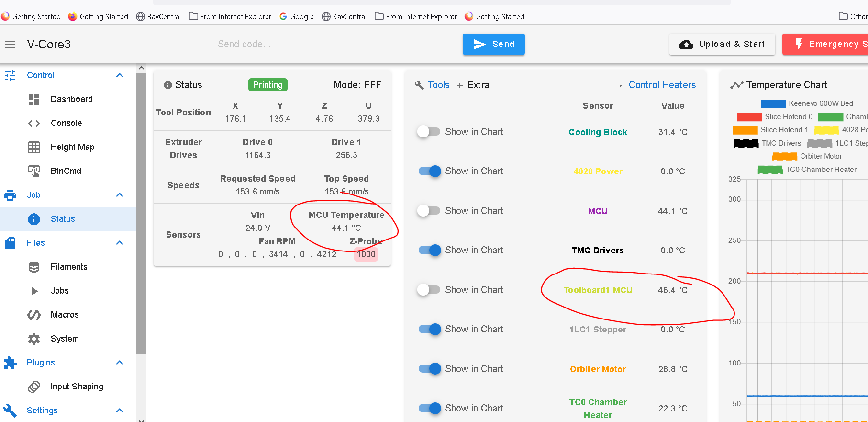Collapse the Job section chevron
Screen dimensions: 868x422
point(120,195)
